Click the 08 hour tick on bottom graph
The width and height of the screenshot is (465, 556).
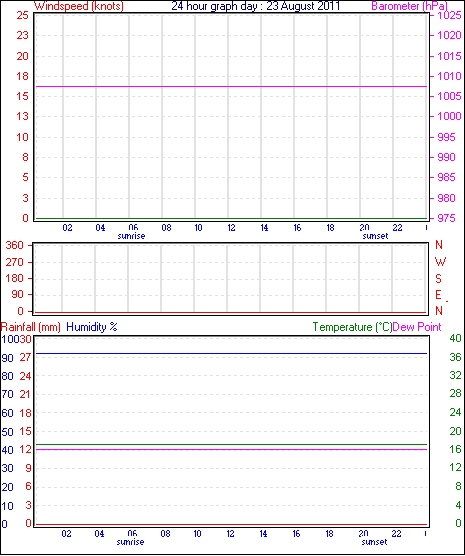165,534
